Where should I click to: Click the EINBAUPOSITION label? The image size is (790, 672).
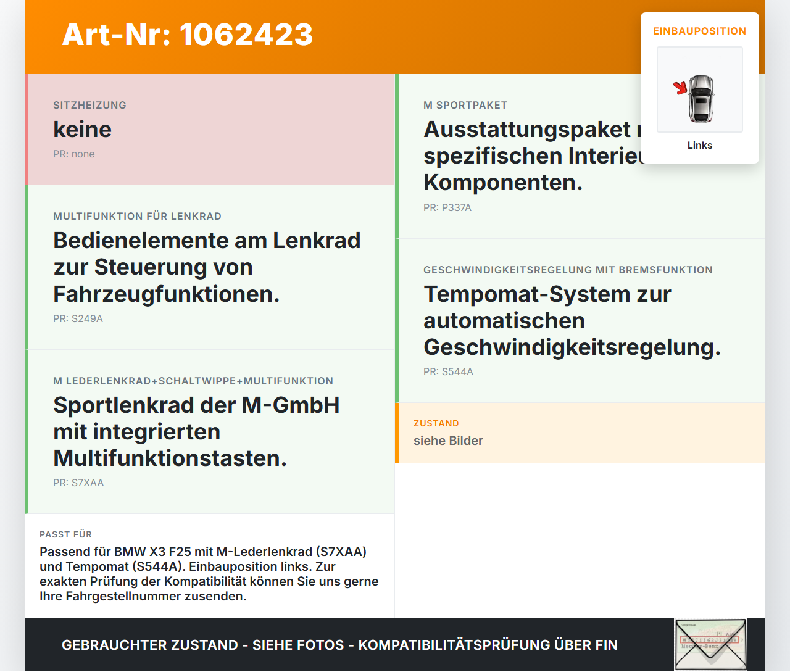pos(700,31)
